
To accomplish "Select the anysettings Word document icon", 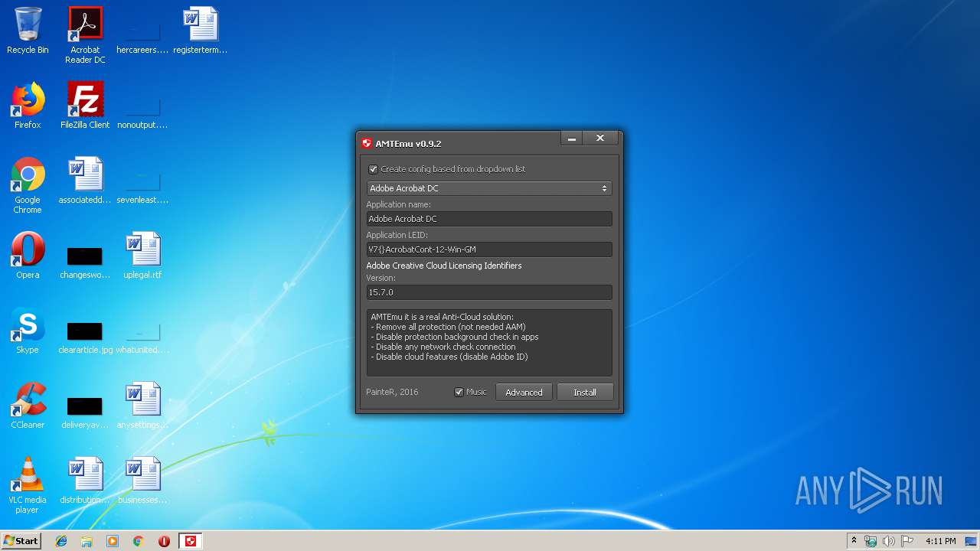I will click(142, 406).
